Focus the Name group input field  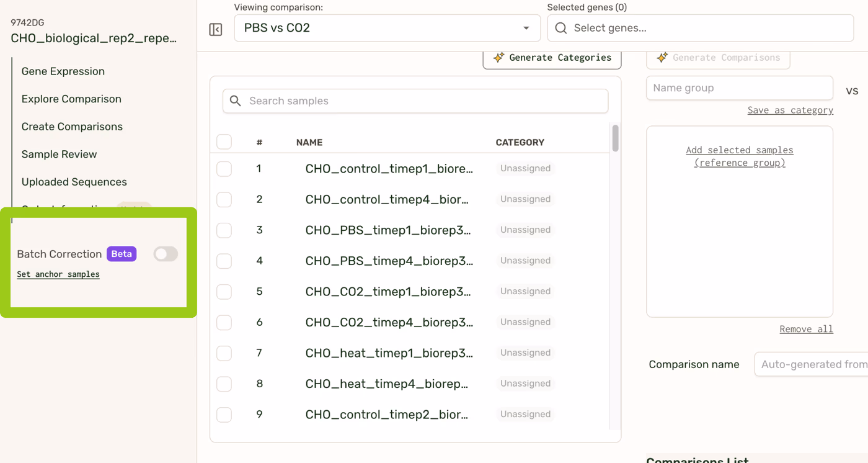tap(739, 88)
